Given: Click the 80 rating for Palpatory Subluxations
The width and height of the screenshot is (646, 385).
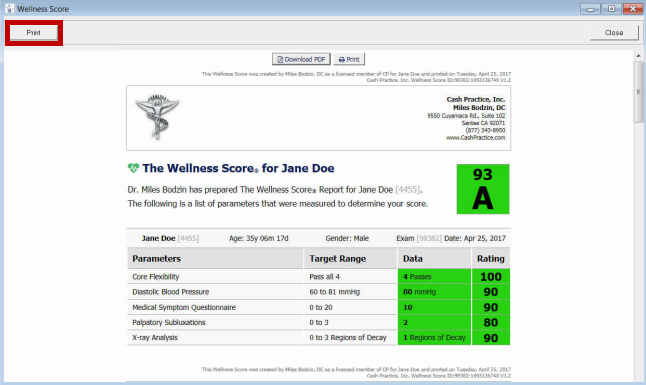Looking at the screenshot, I should [x=491, y=322].
